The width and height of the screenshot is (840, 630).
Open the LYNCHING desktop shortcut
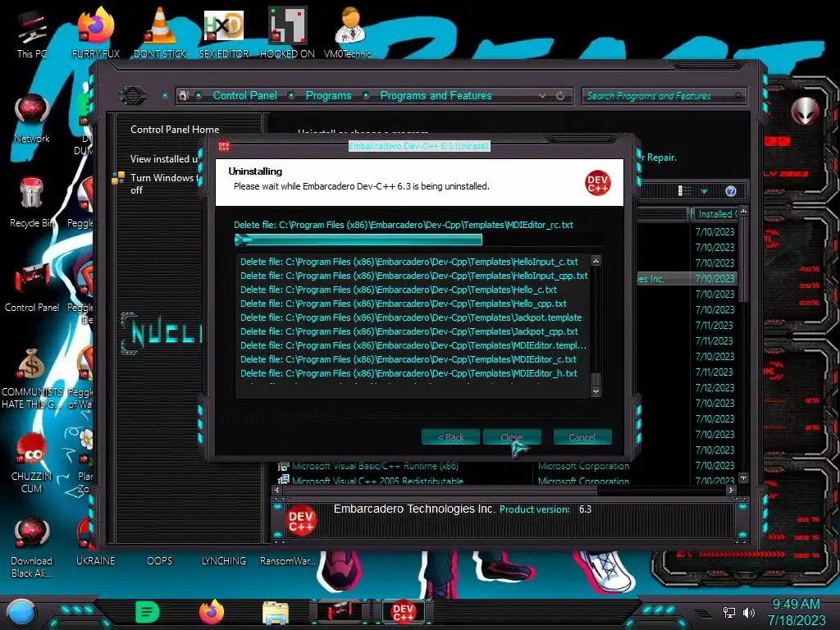pos(224,561)
